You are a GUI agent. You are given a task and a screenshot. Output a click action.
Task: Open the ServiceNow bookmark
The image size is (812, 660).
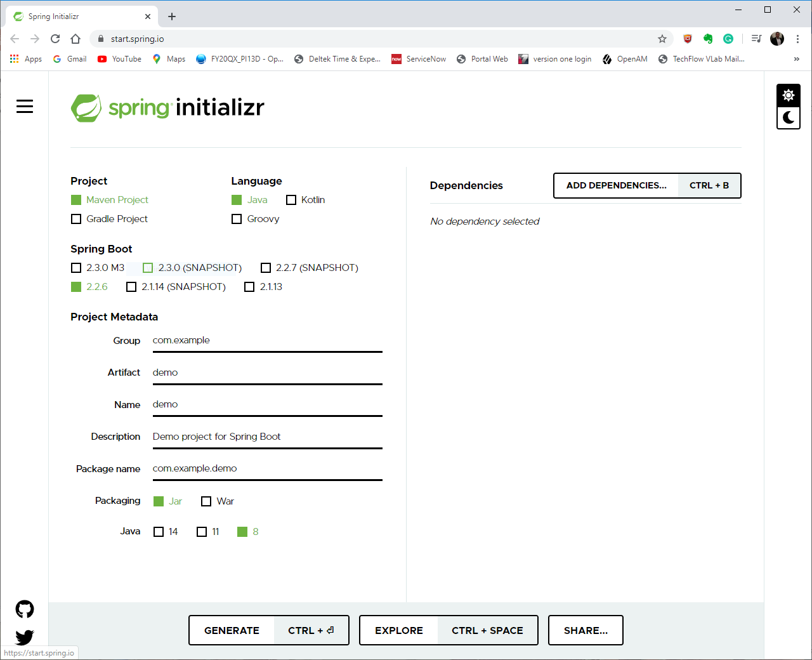click(x=419, y=59)
